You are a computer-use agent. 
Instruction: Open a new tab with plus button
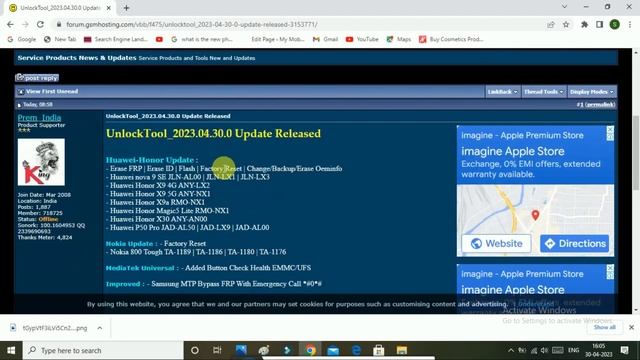[127, 8]
